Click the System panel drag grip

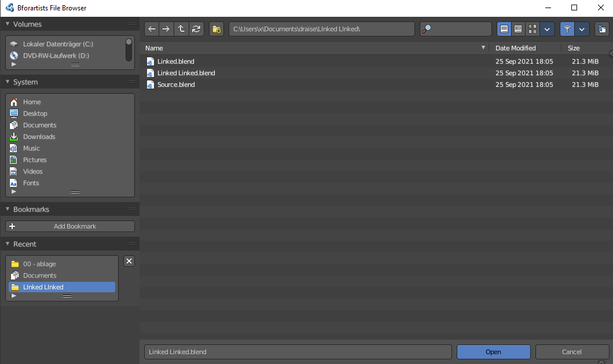coord(132,82)
